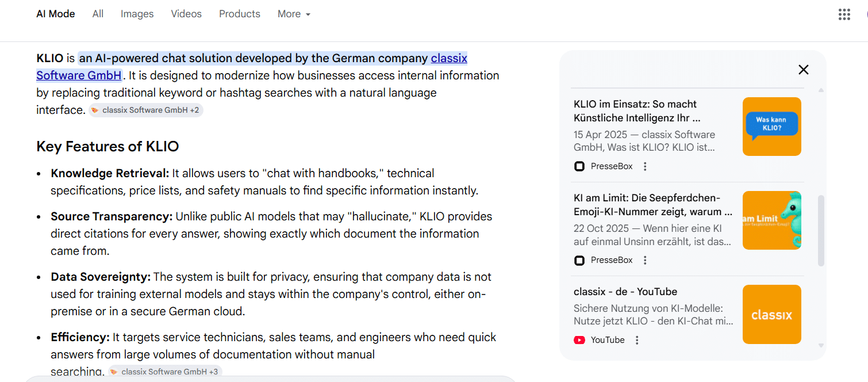
Task: Follow the classix Software GmbH hyperlink
Action: point(79,75)
